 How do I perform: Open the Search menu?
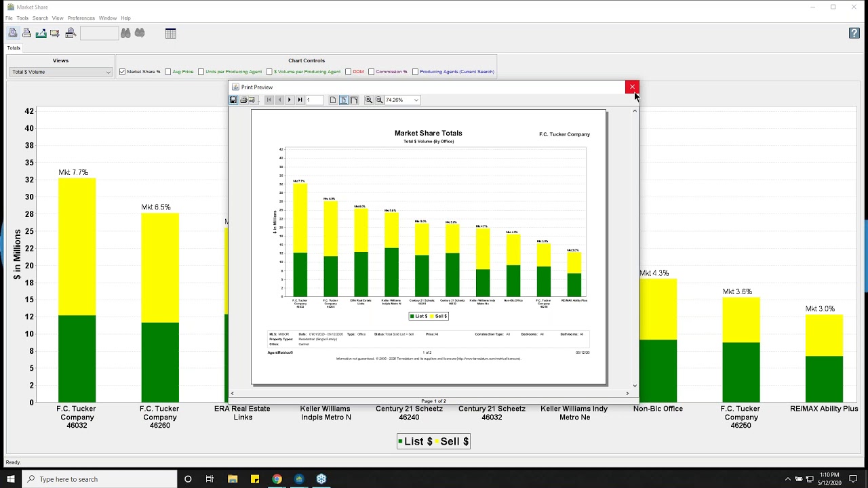[x=40, y=18]
